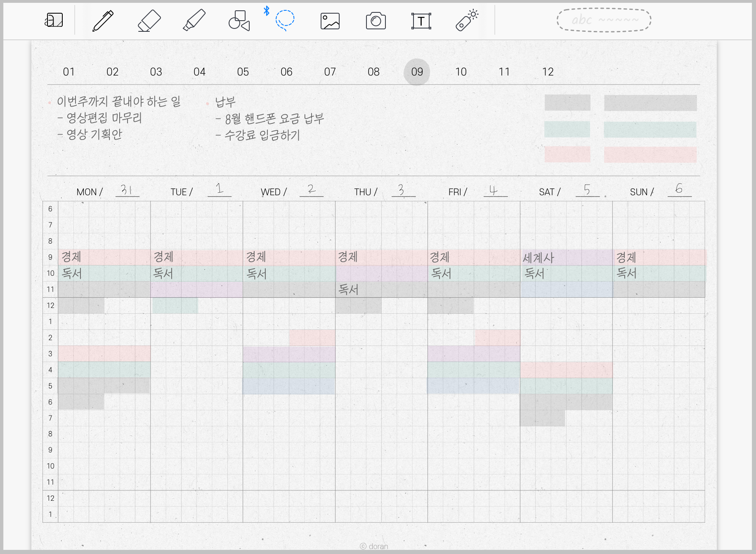The image size is (756, 554).
Task: Click Tuesday's '경제' entry
Action: 163,257
